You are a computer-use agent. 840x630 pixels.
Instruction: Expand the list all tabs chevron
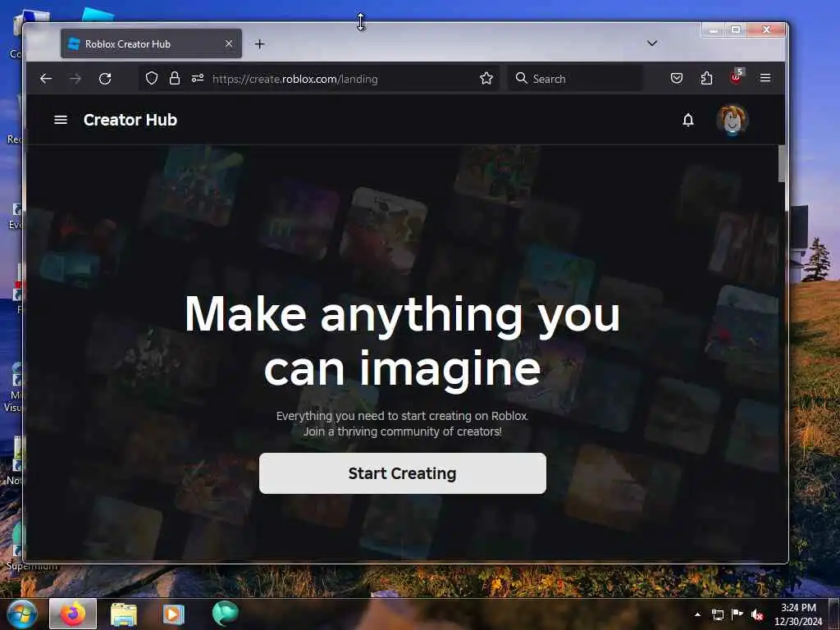652,43
